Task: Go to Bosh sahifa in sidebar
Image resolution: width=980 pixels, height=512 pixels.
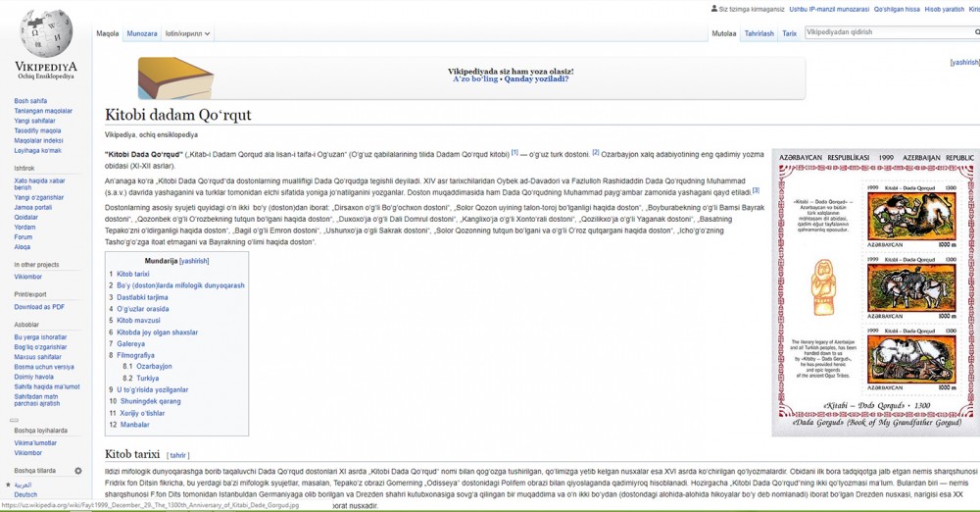Action: pyautogui.click(x=30, y=101)
